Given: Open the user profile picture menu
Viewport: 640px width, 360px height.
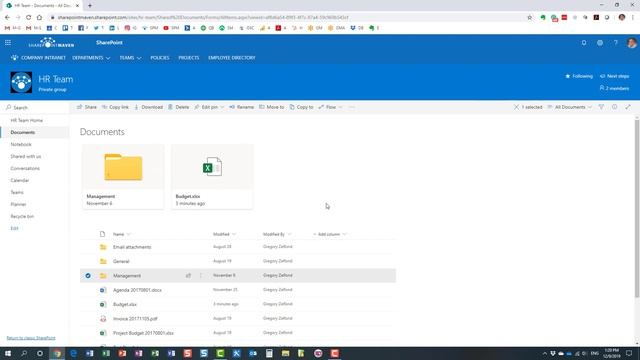Looking at the screenshot, I should tap(631, 42).
